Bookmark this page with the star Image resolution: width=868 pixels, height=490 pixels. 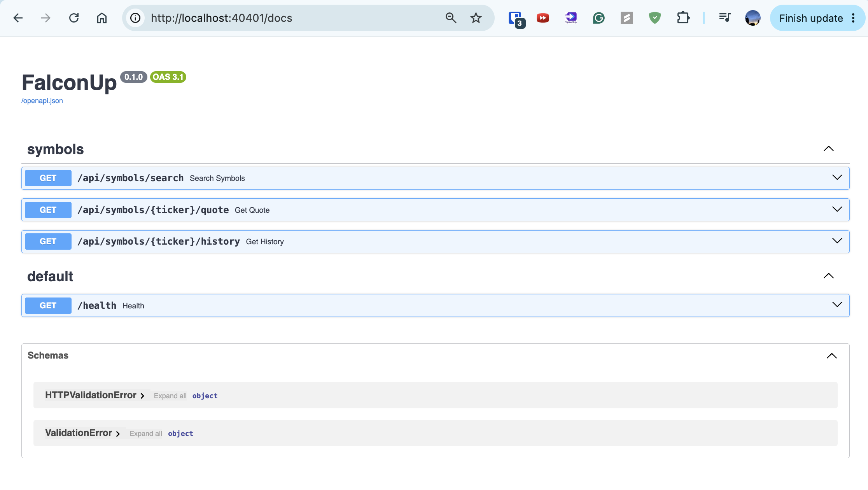[x=476, y=18]
